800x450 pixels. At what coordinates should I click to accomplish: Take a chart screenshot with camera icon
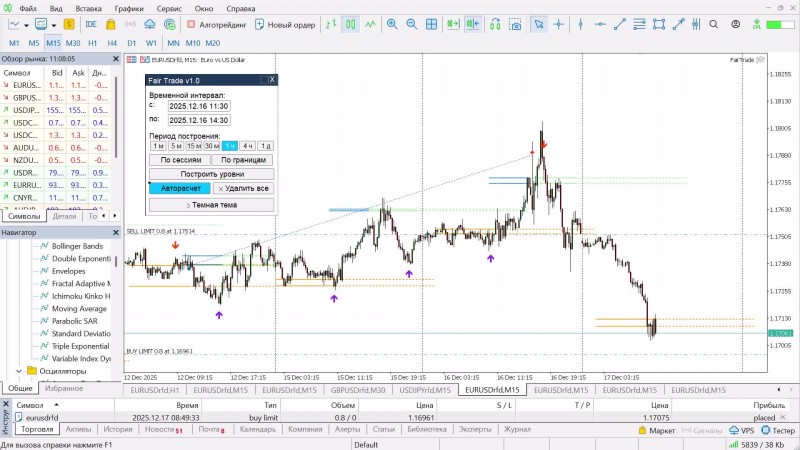click(x=515, y=24)
